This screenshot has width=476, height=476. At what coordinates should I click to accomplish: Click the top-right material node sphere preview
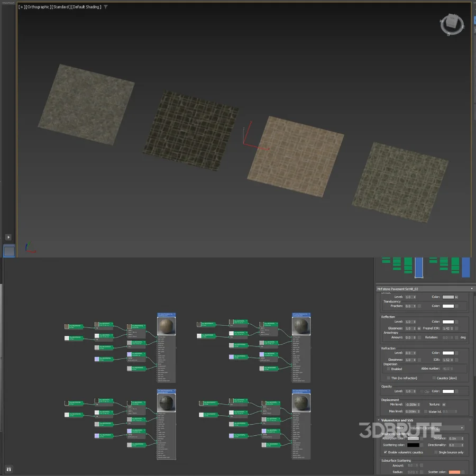click(x=301, y=326)
